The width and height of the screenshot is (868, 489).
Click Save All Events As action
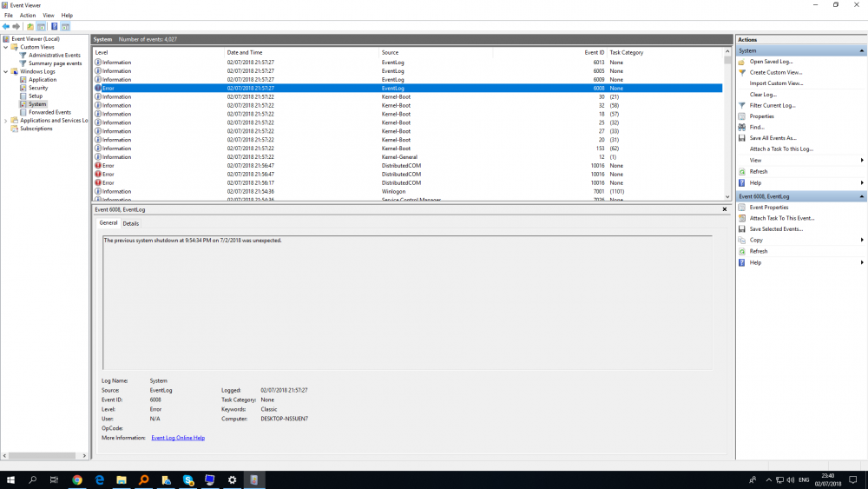[x=773, y=138]
